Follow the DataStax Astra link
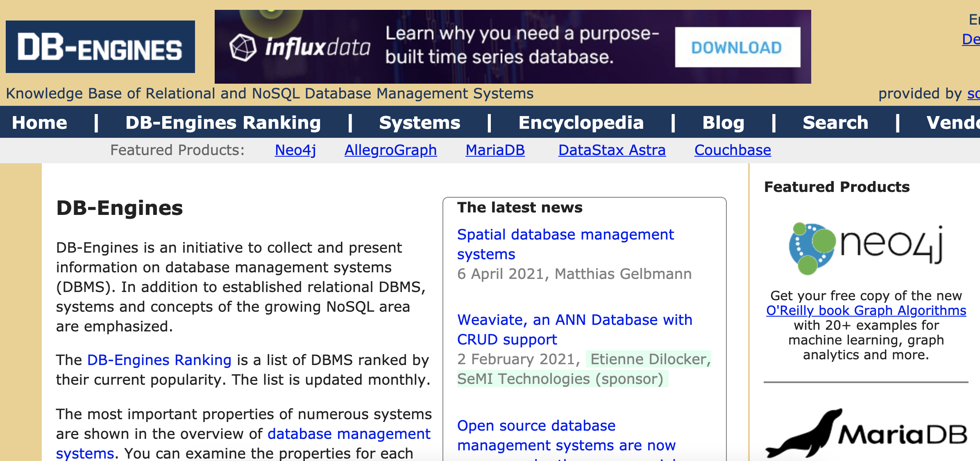Viewport: 980px width, 461px height. pyautogui.click(x=612, y=150)
